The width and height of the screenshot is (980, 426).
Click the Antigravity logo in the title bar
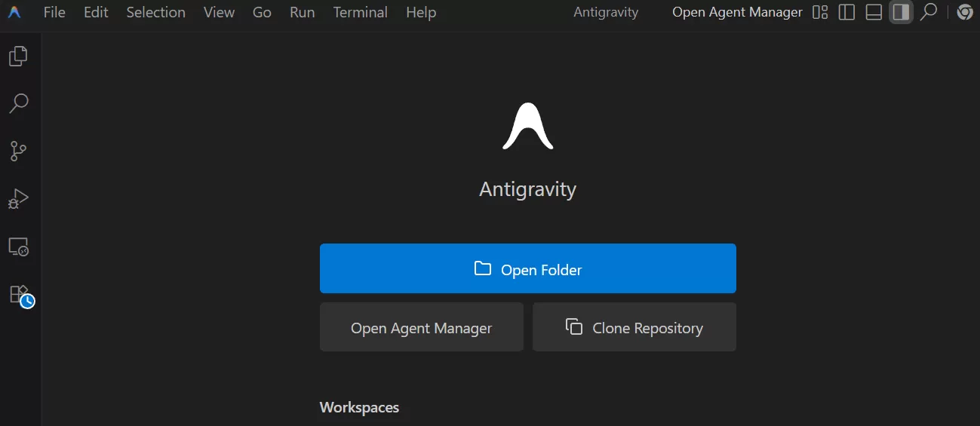tap(14, 13)
